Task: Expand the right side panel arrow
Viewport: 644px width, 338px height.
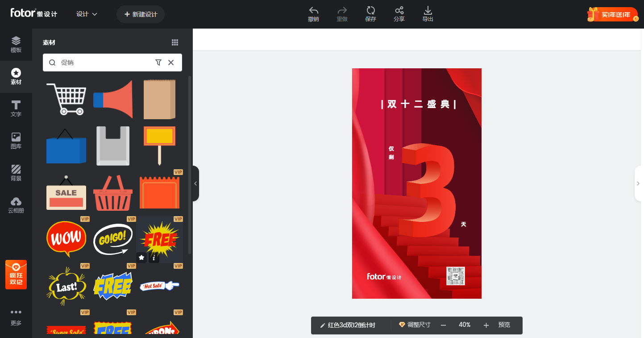Action: (x=638, y=184)
